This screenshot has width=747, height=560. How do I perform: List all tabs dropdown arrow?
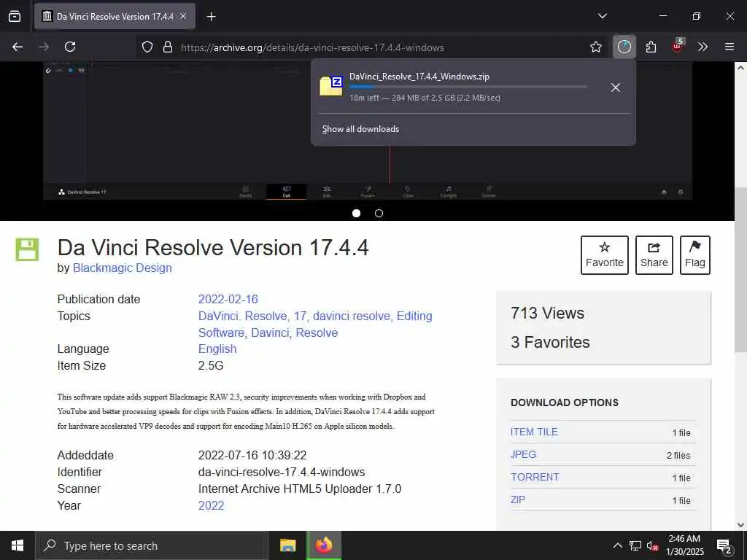pyautogui.click(x=602, y=16)
